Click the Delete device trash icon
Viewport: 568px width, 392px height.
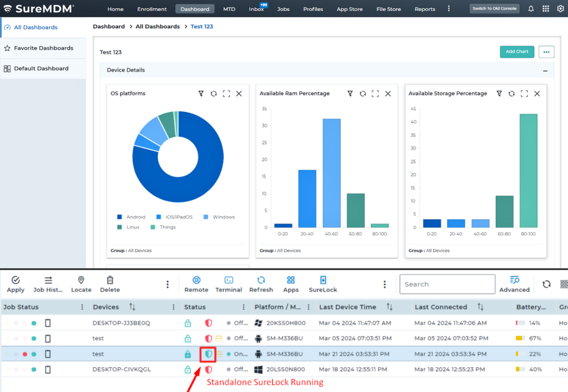click(110, 281)
